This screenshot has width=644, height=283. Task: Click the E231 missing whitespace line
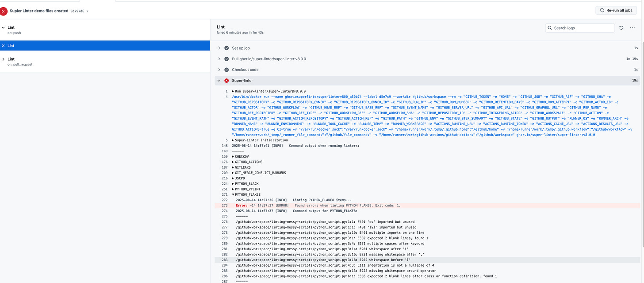point(331,254)
